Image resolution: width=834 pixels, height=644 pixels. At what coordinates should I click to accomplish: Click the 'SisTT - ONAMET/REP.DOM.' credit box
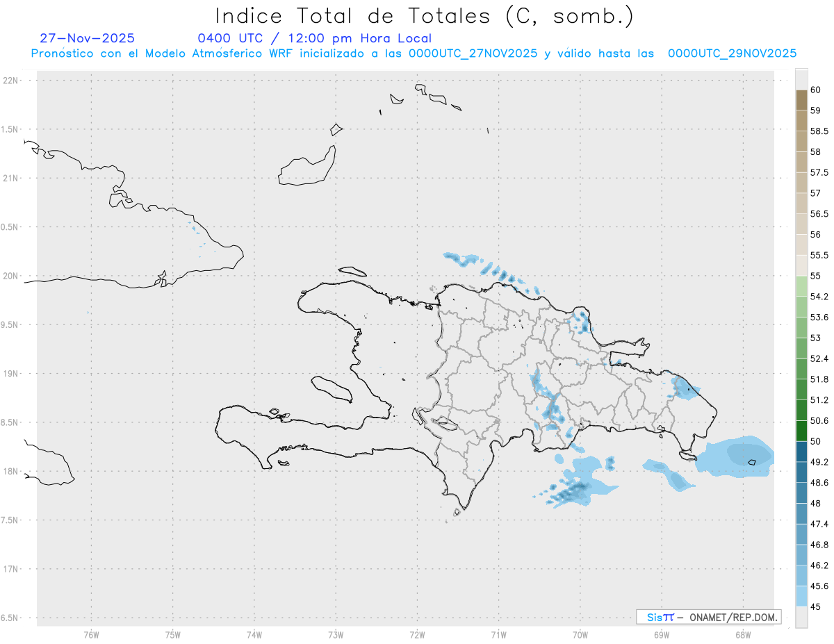tap(708, 617)
